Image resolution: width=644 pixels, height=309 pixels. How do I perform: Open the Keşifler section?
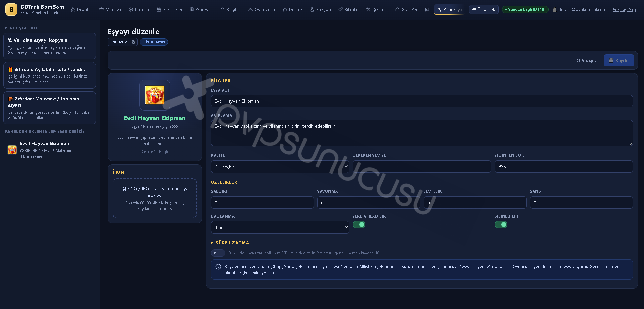(x=231, y=9)
